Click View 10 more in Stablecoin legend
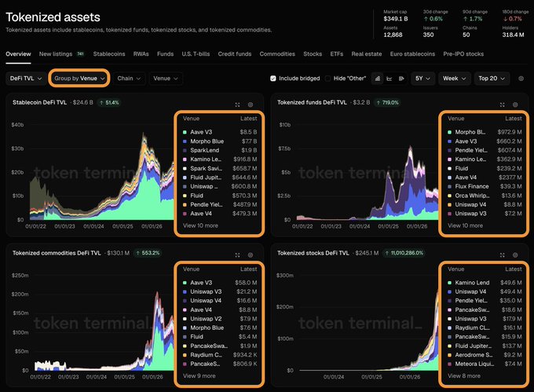The width and height of the screenshot is (534, 392). (x=200, y=225)
